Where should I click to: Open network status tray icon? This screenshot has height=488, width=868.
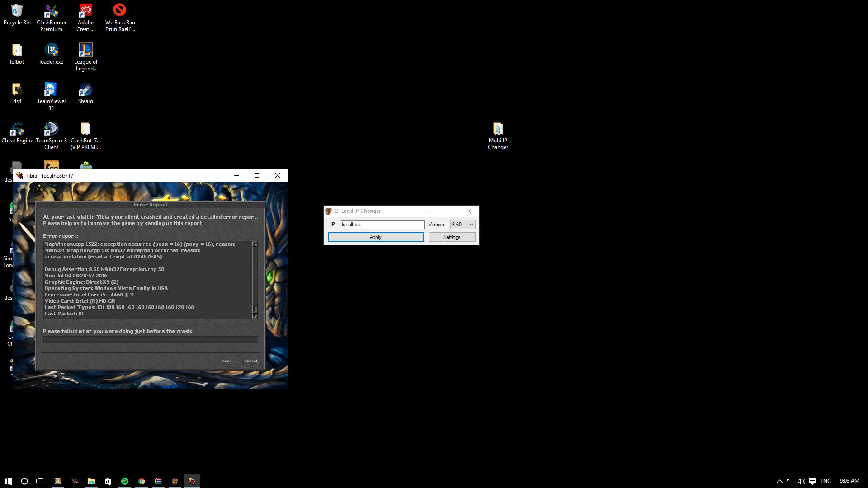click(x=790, y=481)
